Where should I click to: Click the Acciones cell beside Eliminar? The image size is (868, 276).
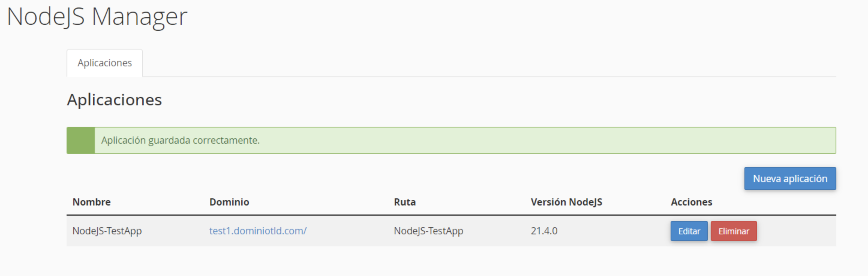(x=796, y=231)
